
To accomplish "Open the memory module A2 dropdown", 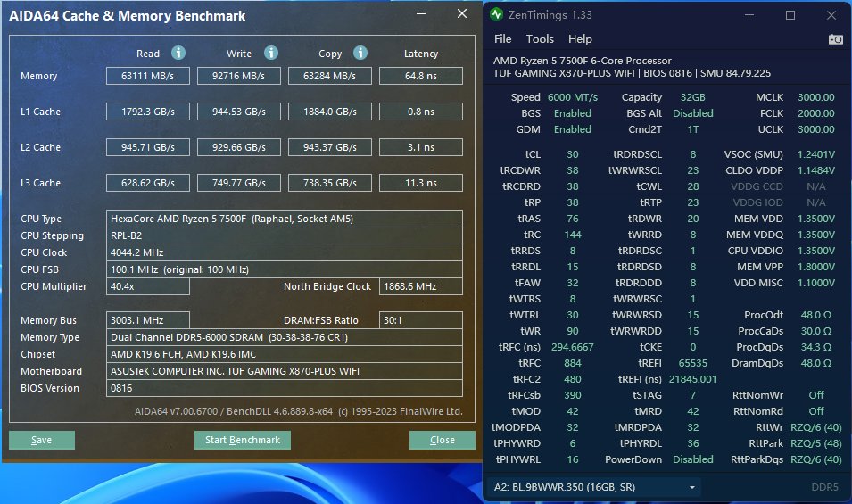I will point(594,487).
